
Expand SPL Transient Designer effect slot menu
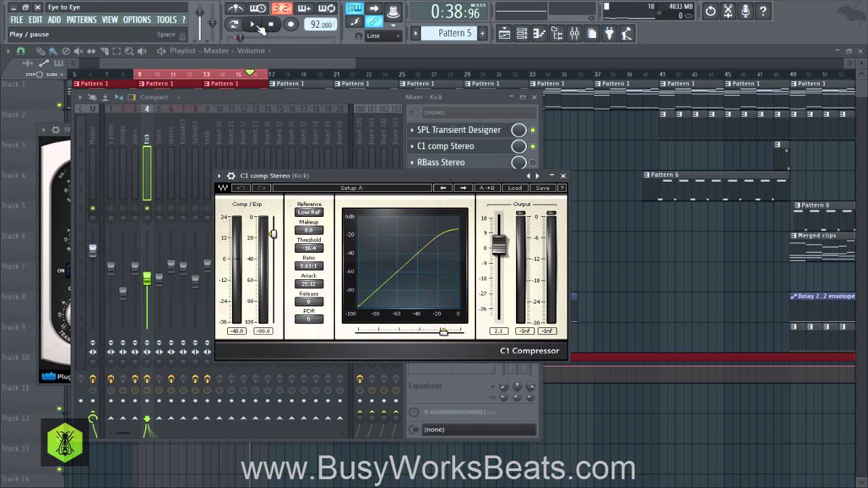tap(412, 130)
